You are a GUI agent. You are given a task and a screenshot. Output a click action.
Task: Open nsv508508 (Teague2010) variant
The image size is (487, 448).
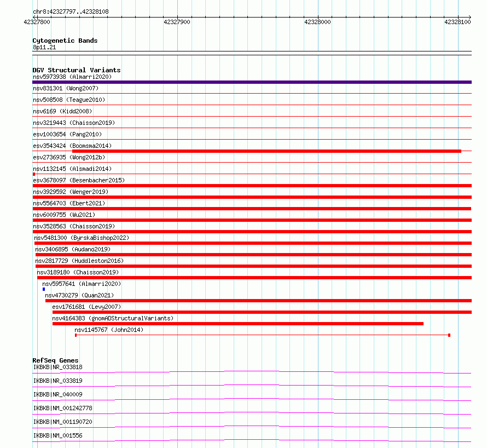click(x=69, y=100)
